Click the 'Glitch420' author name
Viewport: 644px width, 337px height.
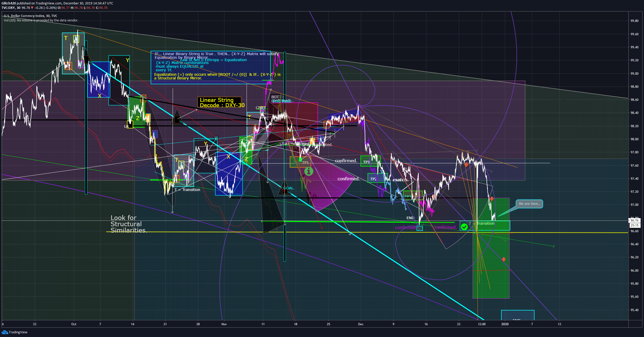9,3
